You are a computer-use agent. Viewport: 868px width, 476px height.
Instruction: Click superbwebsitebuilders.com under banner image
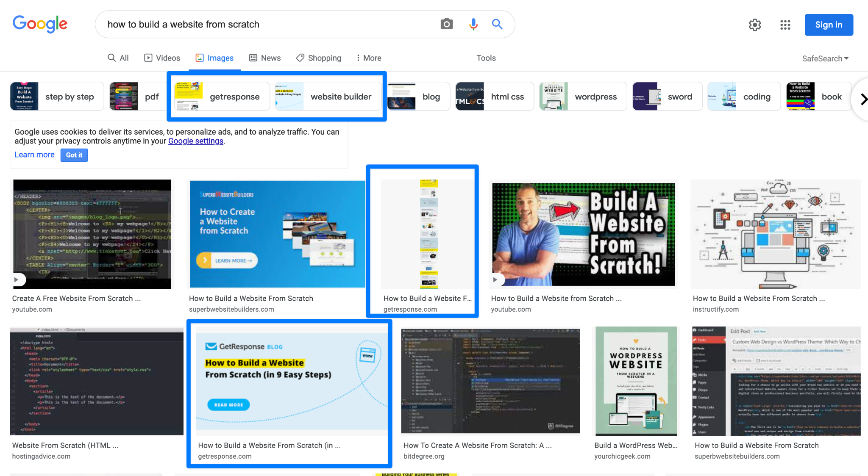(231, 310)
